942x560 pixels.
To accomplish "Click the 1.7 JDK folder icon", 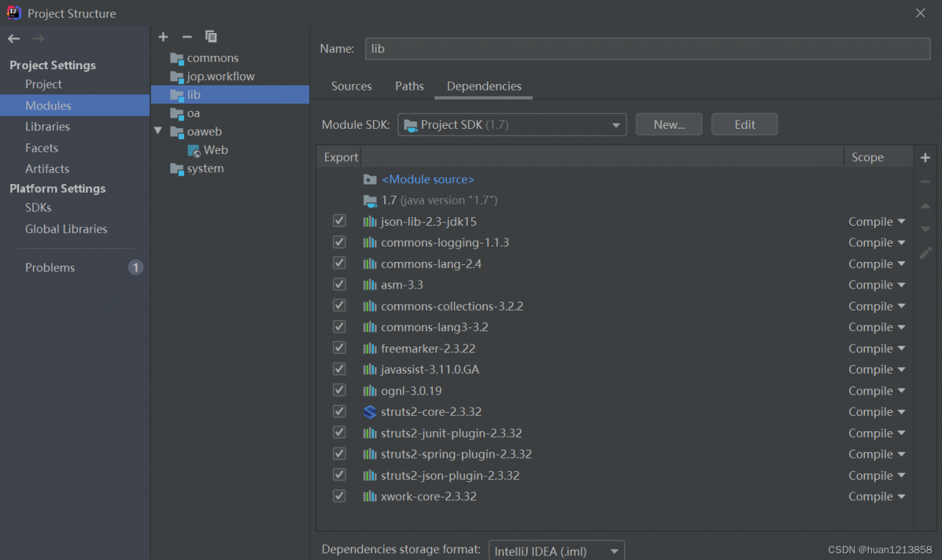I will coord(370,200).
